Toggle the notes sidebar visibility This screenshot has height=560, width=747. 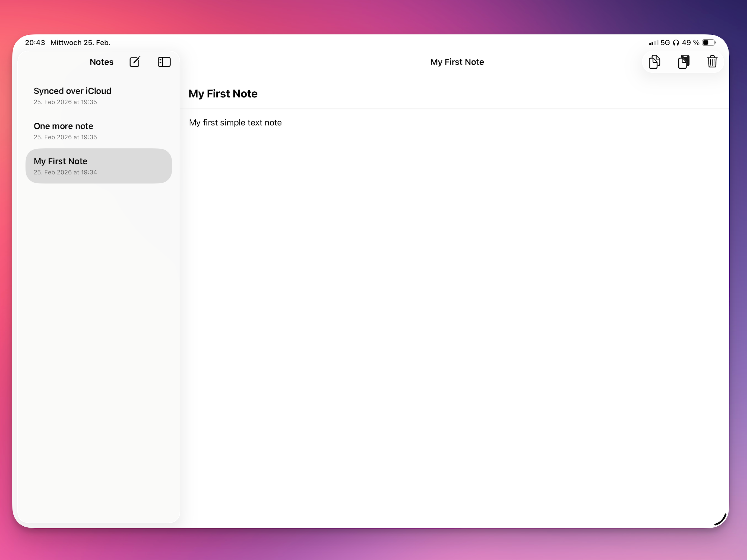(x=164, y=62)
